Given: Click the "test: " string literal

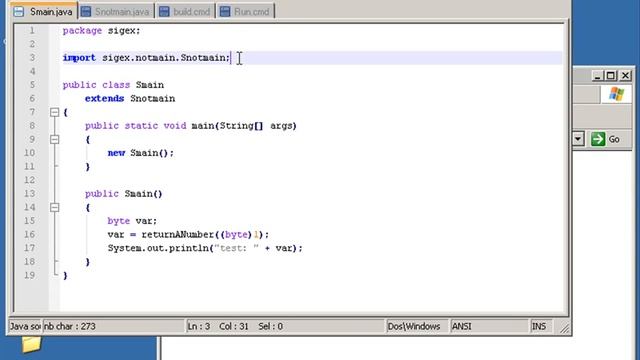Looking at the screenshot, I should tap(237, 248).
